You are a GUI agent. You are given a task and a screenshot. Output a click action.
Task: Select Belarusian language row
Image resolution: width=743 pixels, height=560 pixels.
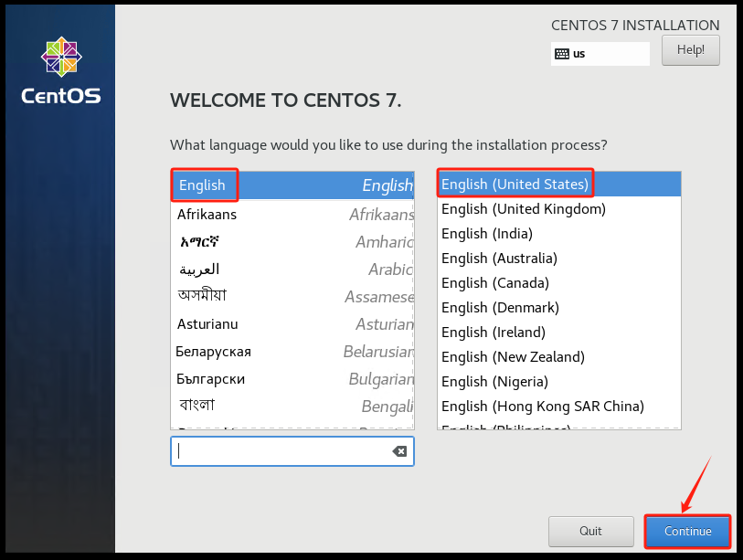[x=292, y=352]
